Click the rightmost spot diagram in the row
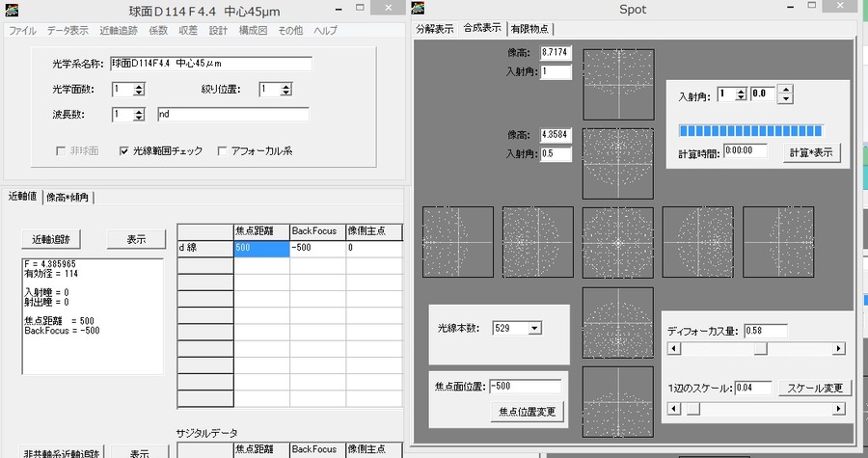This screenshot has width=868, height=458. pos(778,242)
